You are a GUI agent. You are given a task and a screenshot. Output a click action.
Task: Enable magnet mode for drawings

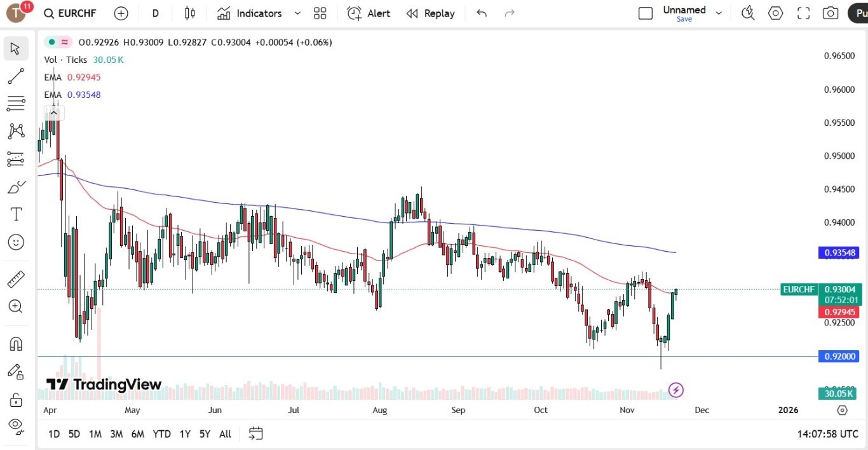click(x=16, y=343)
